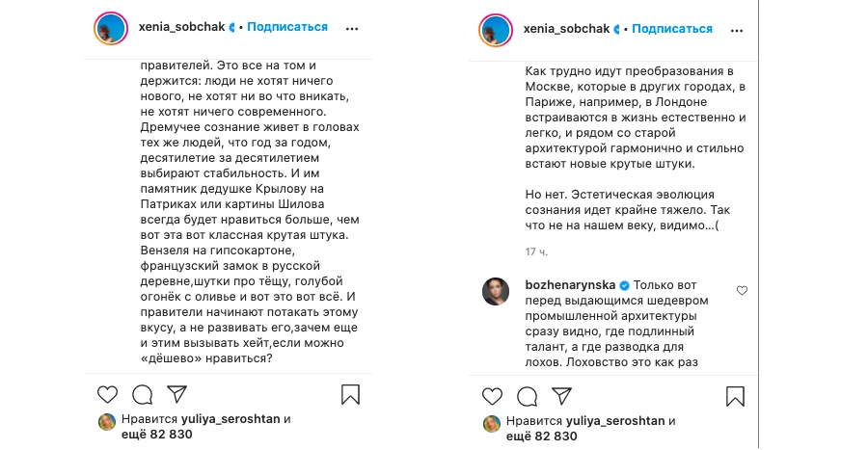Click Подписаться in the left post header
This screenshot has width=868, height=450.
[x=287, y=28]
